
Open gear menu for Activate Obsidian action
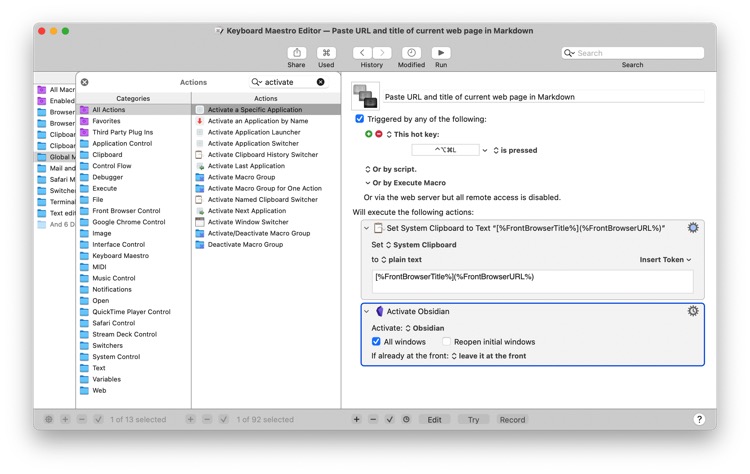(x=693, y=311)
